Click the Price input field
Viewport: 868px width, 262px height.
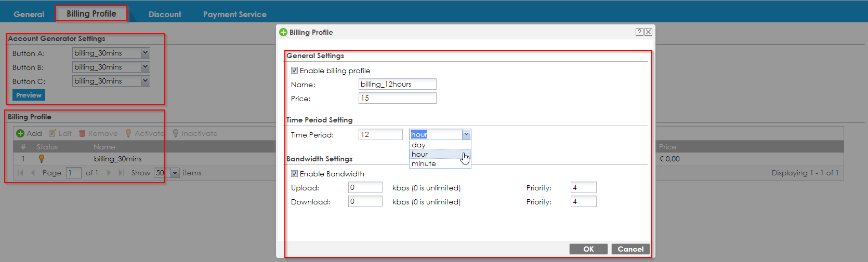coord(397,99)
